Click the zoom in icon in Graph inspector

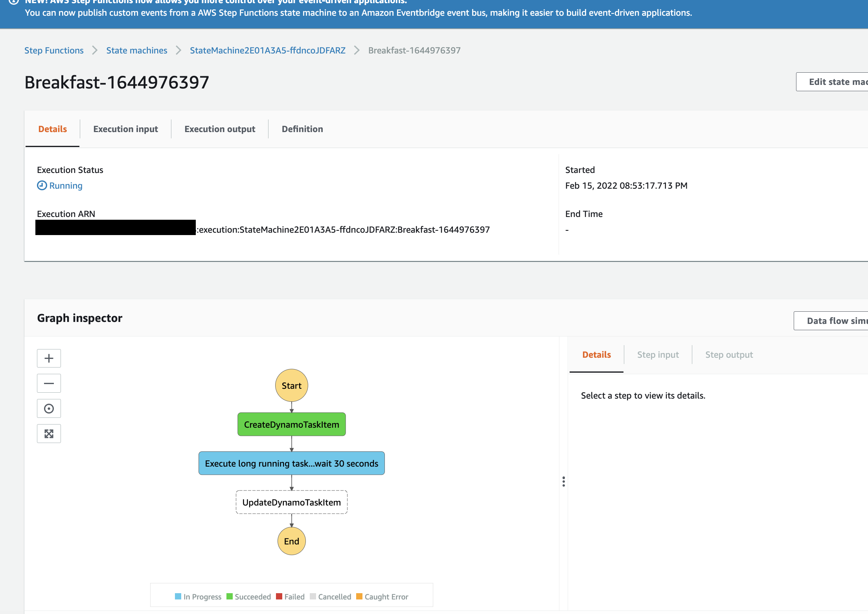(x=50, y=358)
